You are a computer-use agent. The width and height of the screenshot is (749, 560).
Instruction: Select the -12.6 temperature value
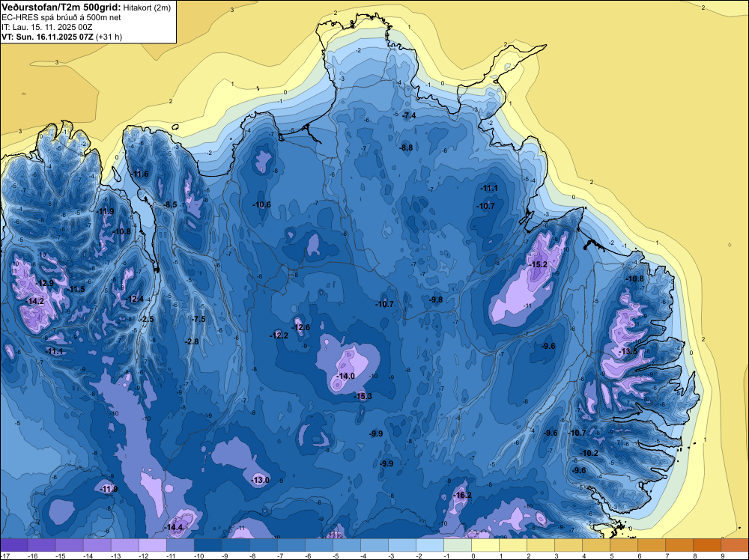point(301,327)
